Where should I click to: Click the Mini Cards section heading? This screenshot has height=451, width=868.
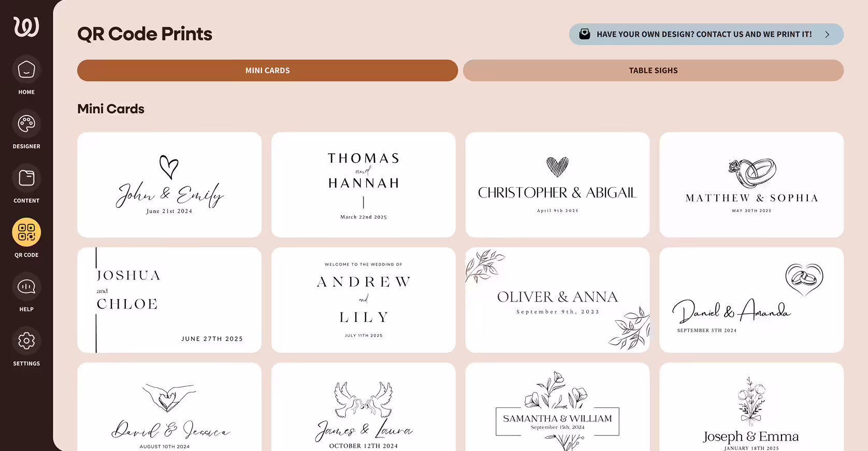(111, 109)
